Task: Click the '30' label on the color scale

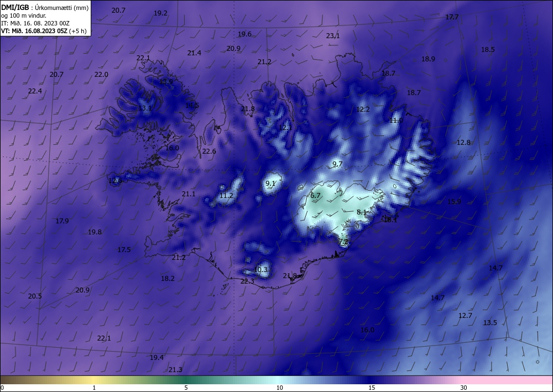Action: pyautogui.click(x=463, y=388)
